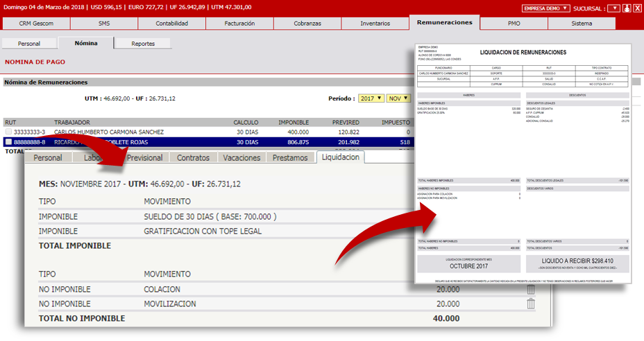Open the Contratos tab in employee panel
The width and height of the screenshot is (644, 341).
pyautogui.click(x=193, y=158)
